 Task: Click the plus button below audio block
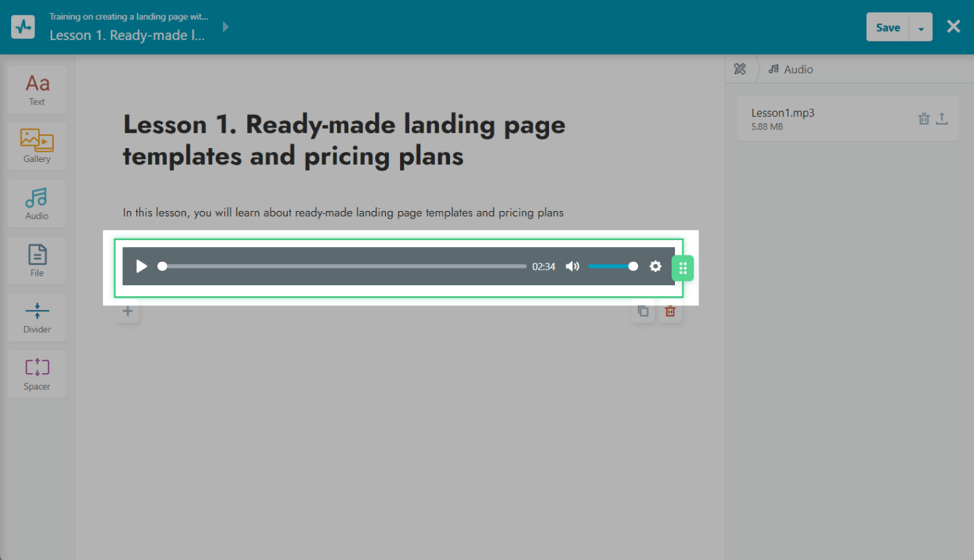[127, 311]
